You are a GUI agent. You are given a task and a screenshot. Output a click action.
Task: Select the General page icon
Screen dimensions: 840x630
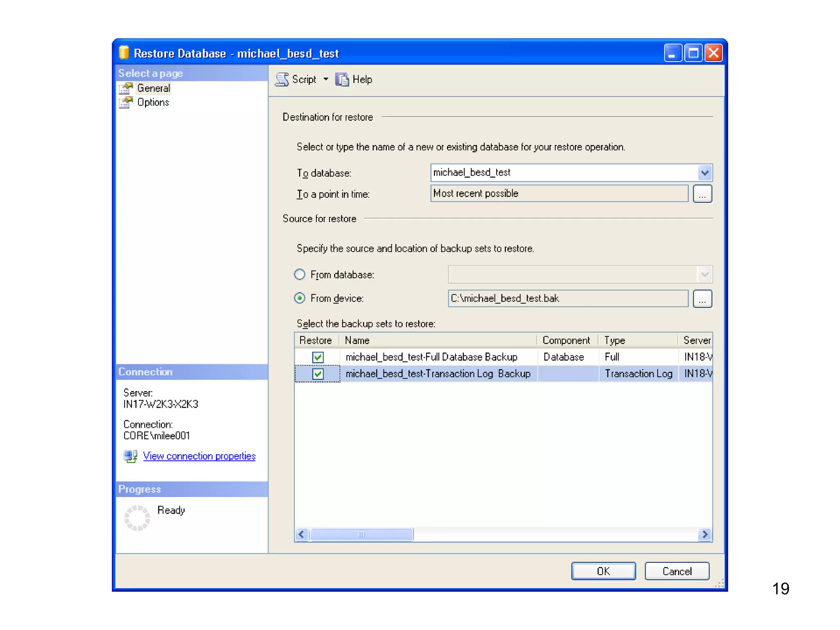pyautogui.click(x=126, y=88)
